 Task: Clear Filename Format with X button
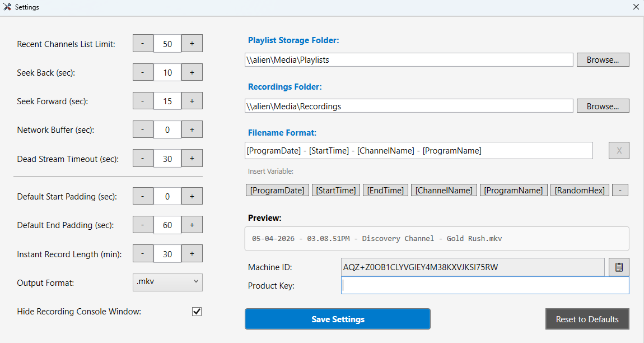[619, 151]
